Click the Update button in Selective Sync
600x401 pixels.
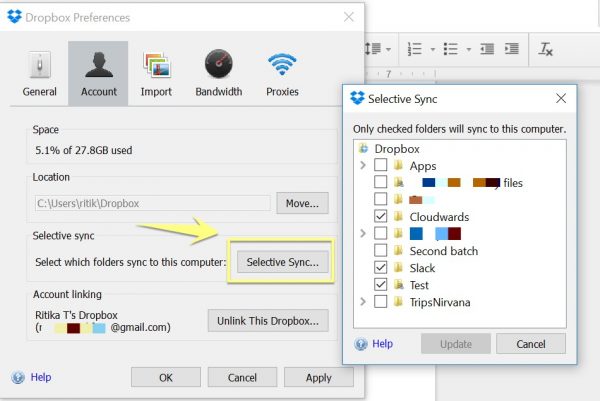tap(456, 344)
